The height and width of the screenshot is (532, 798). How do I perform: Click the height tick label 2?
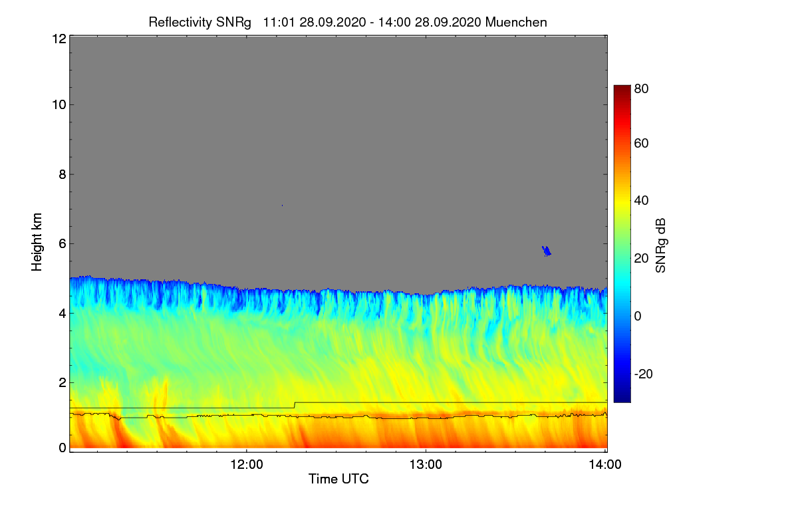(x=61, y=382)
